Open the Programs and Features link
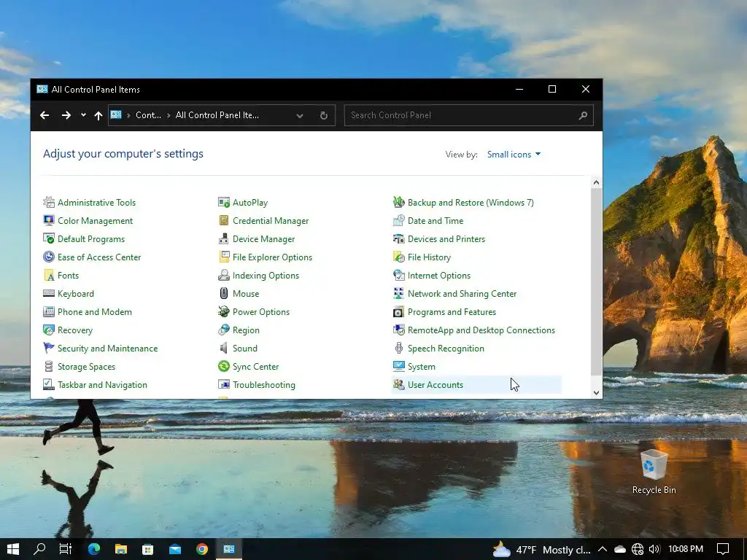Screen dimensions: 747x560 [x=452, y=312]
